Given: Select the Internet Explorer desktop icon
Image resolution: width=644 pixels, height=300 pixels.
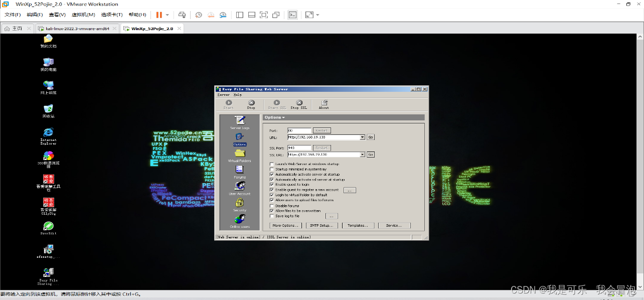Looking at the screenshot, I should tap(48, 135).
